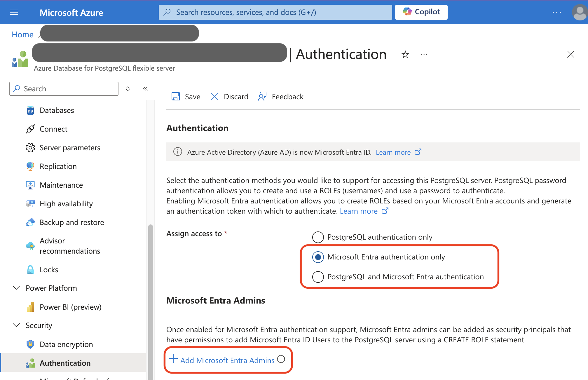Collapse the Security section chevron
Viewport: 588px width, 380px height.
click(17, 325)
